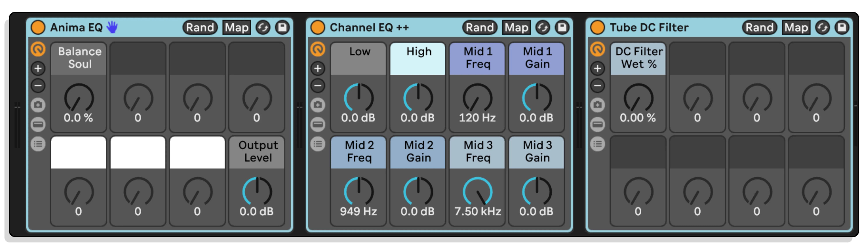Randomize Channel EQ ++ macros with Rand
This screenshot has width=868, height=249.
point(480,27)
